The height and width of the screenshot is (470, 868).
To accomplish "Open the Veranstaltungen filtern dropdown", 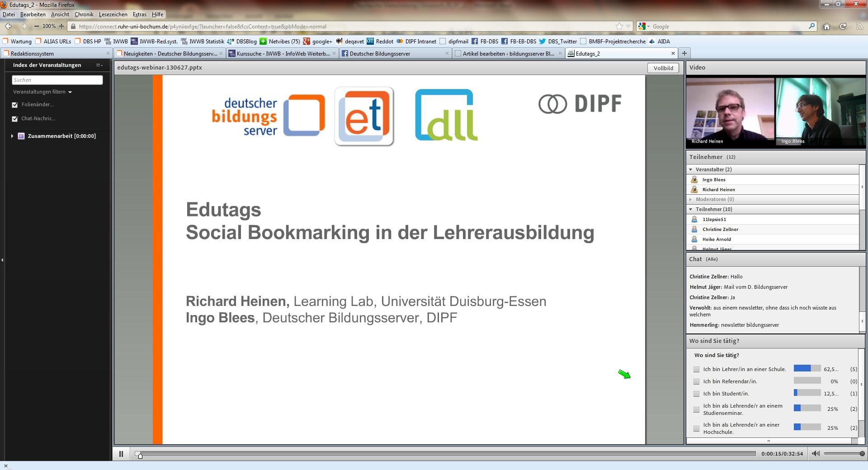I will click(42, 92).
